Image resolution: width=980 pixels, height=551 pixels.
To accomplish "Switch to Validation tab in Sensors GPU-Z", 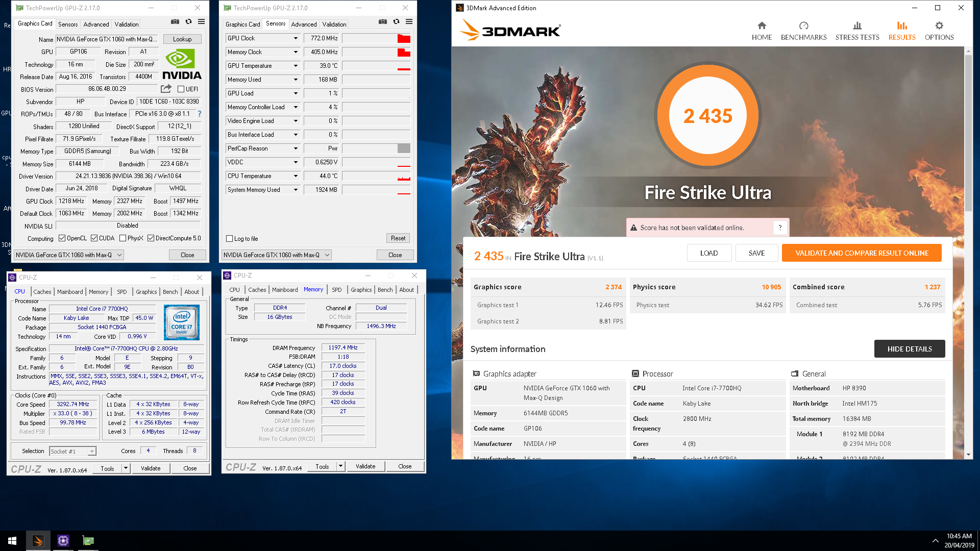I will click(334, 24).
